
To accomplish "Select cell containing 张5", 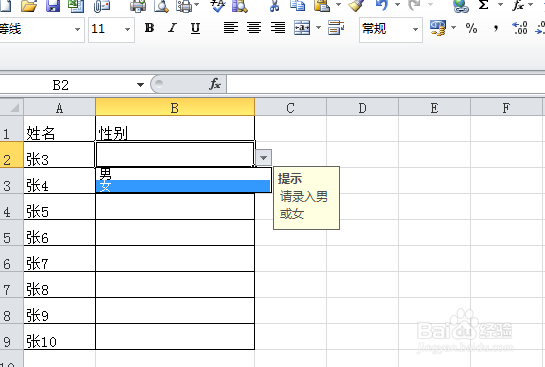I will pos(59,207).
